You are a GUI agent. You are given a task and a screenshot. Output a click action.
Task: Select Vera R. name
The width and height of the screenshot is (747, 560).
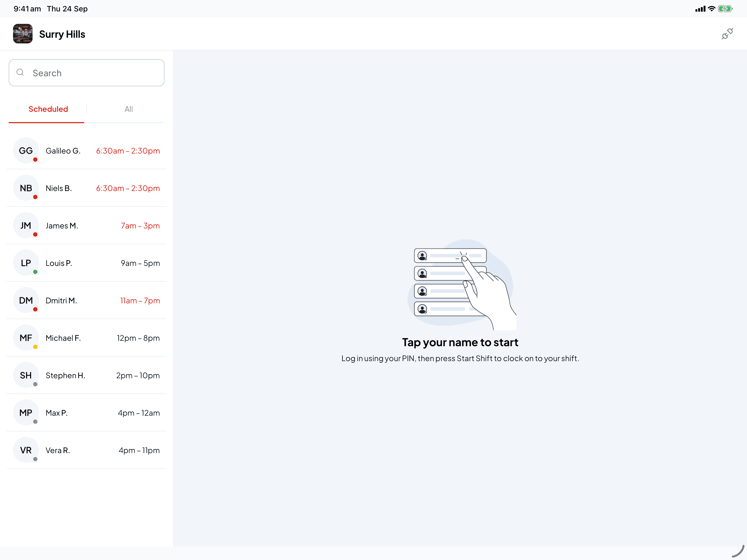(58, 451)
